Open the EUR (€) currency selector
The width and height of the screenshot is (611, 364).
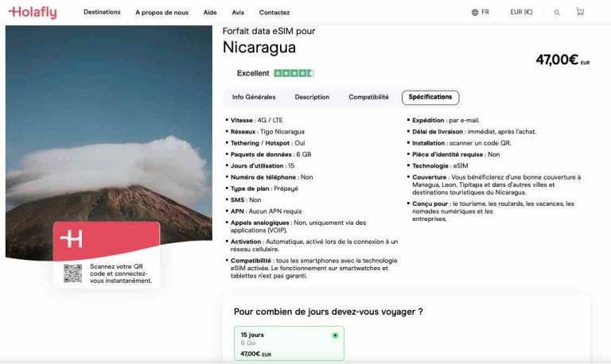[521, 12]
